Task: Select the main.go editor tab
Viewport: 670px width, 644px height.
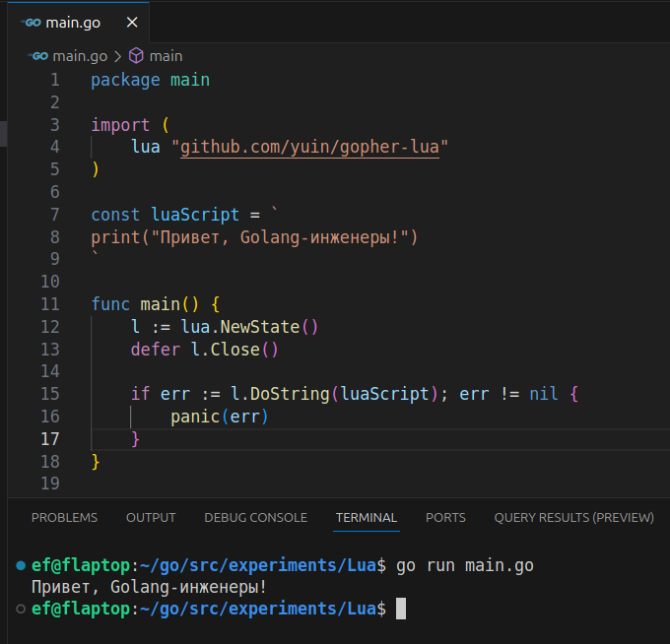Action: [x=78, y=23]
